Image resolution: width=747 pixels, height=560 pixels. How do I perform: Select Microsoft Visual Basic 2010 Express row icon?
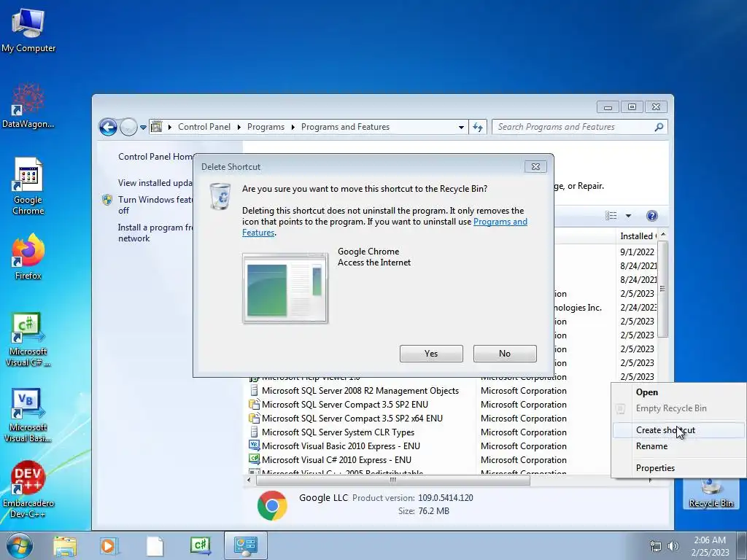coord(254,446)
